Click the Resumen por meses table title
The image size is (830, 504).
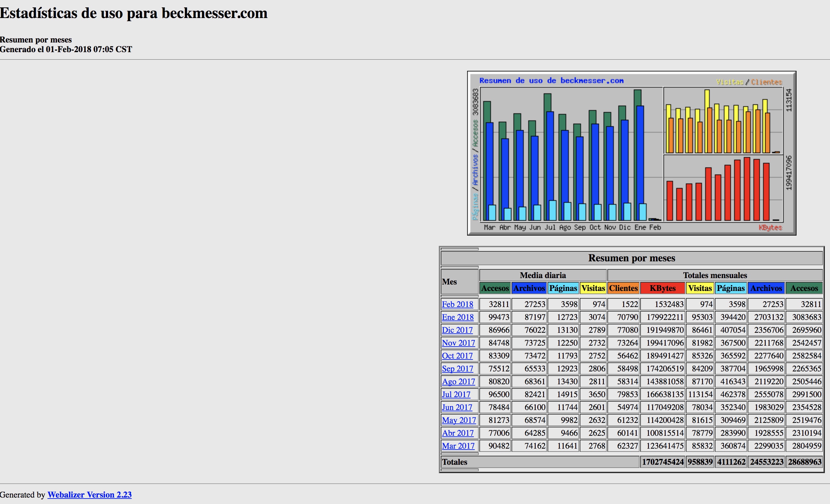(x=632, y=258)
